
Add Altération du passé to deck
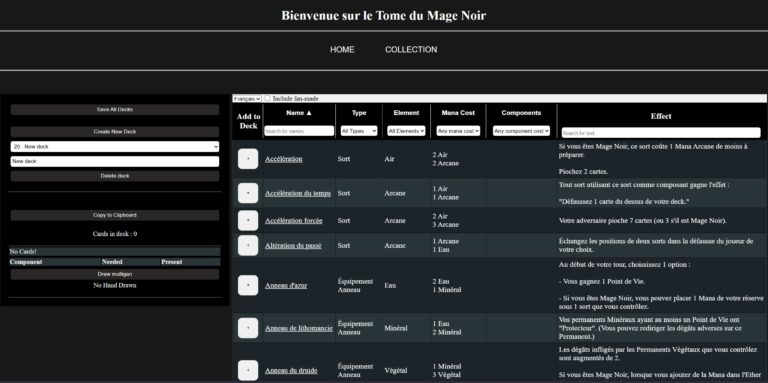click(248, 245)
